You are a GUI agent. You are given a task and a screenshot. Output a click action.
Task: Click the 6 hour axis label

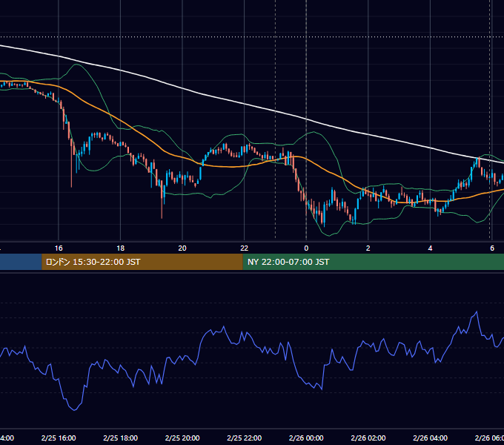click(x=492, y=248)
